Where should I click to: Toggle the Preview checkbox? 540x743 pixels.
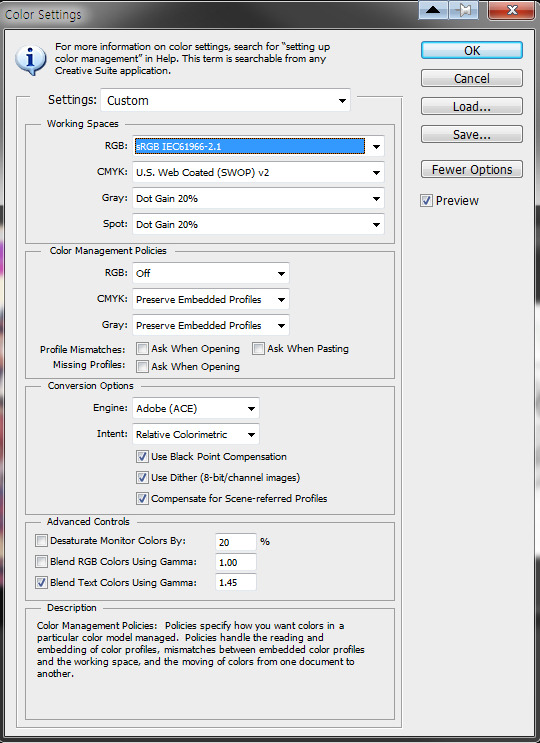click(x=426, y=200)
